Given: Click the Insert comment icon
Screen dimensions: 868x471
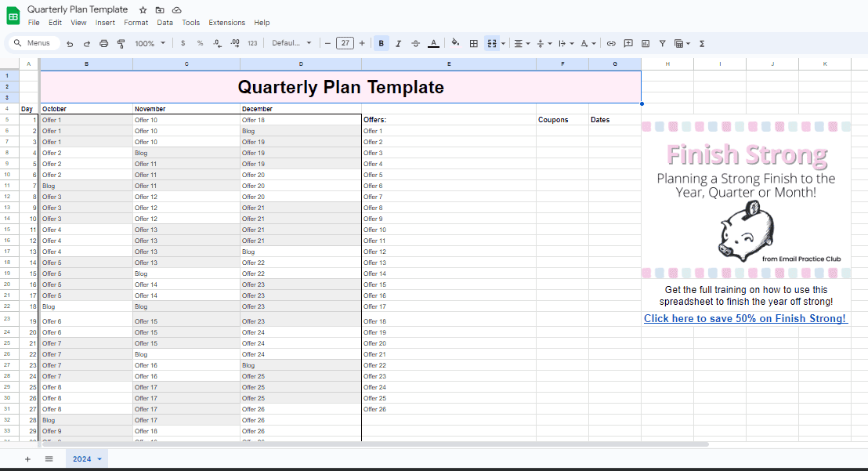Looking at the screenshot, I should click(x=628, y=43).
